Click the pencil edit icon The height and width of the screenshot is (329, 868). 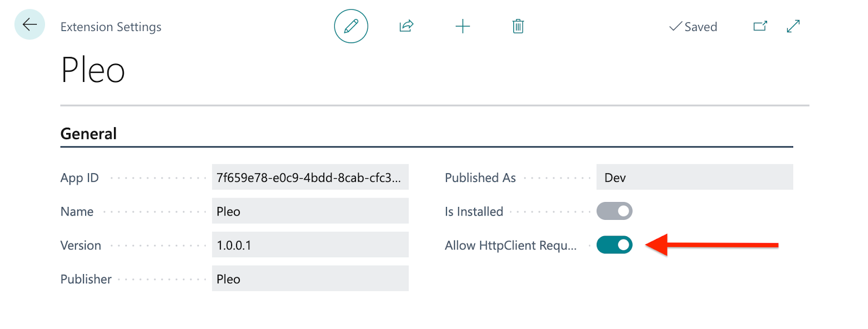(x=351, y=26)
